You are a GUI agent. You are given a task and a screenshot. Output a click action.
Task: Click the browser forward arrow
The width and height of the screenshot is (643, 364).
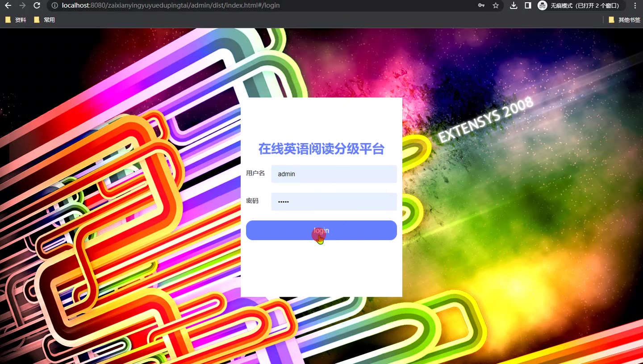point(22,5)
